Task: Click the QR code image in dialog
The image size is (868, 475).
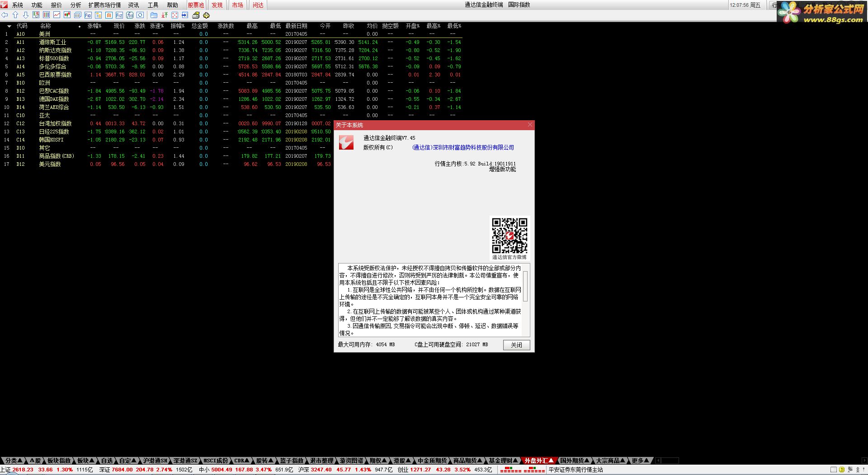Action: click(x=509, y=235)
